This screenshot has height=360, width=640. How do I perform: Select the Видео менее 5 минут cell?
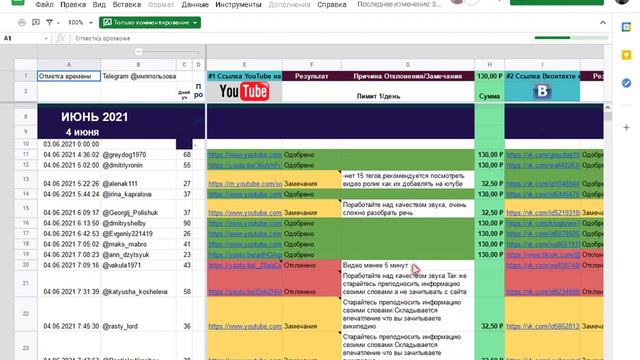[407, 265]
